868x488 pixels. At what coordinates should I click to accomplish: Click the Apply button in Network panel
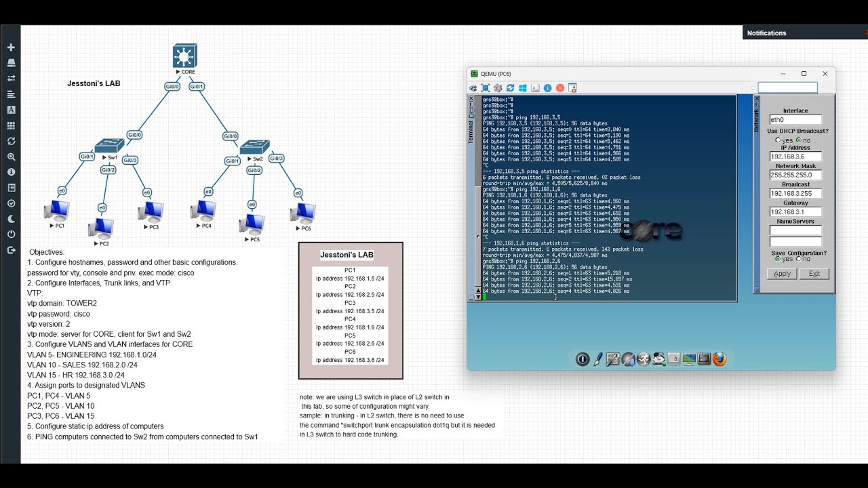(x=782, y=274)
